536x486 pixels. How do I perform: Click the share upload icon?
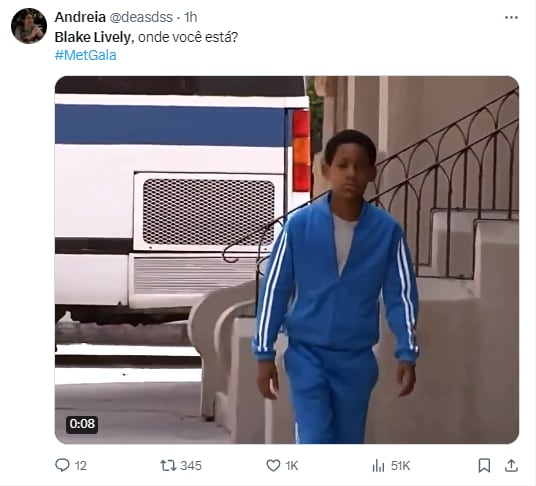(511, 465)
